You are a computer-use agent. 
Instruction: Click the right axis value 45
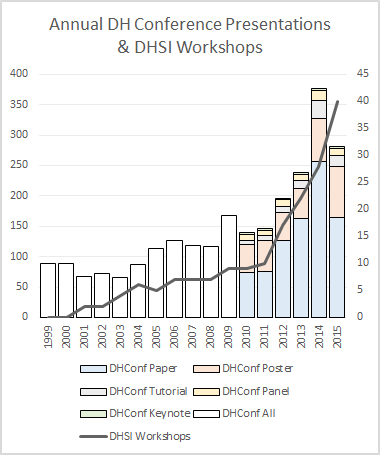363,73
